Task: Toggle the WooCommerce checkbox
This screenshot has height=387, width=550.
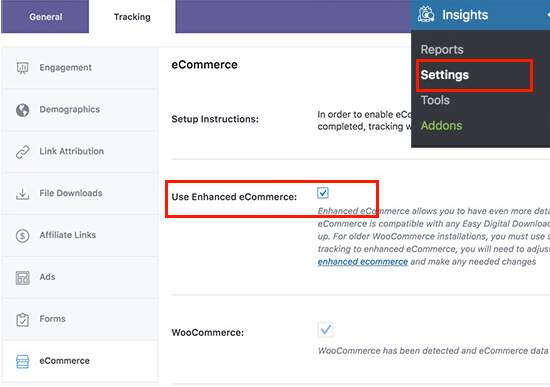Action: 325,329
